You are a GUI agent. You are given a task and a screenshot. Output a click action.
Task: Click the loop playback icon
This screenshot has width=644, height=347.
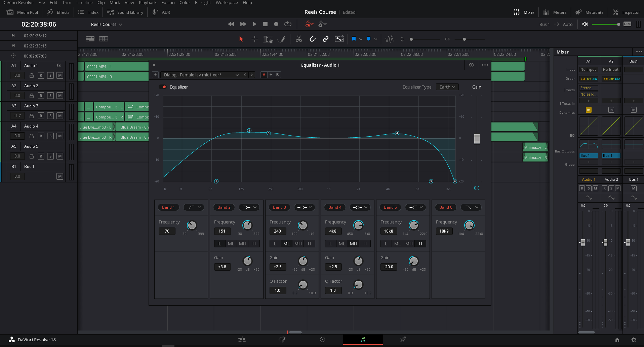288,24
